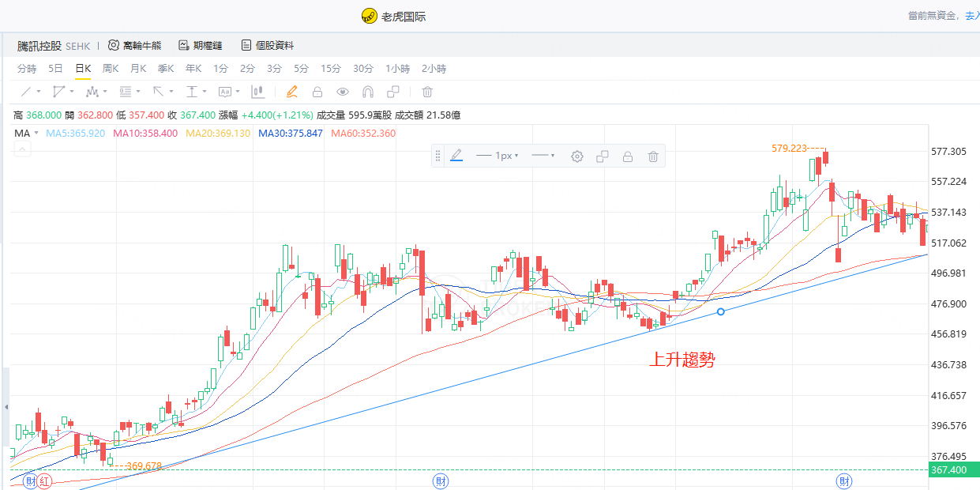Click the 紅 dividend event marker
This screenshot has width=980, height=490.
[45, 481]
